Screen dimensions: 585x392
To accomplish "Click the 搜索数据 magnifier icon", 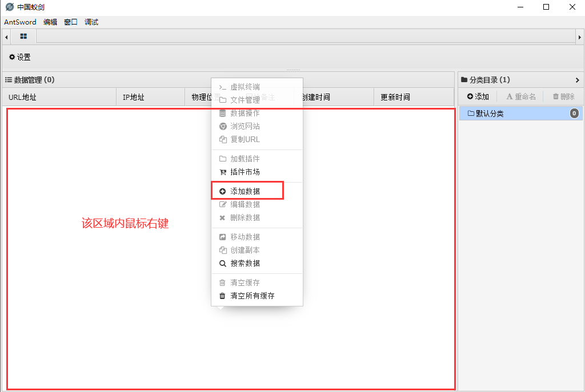I will pyautogui.click(x=223, y=264).
